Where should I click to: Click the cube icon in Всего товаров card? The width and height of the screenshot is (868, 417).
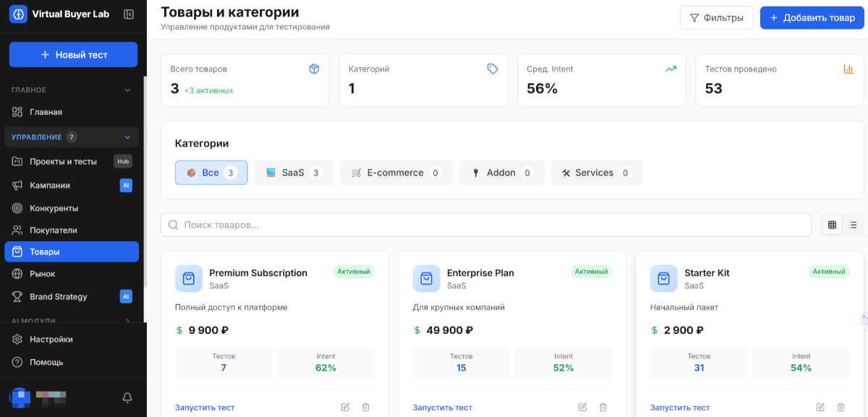[314, 69]
